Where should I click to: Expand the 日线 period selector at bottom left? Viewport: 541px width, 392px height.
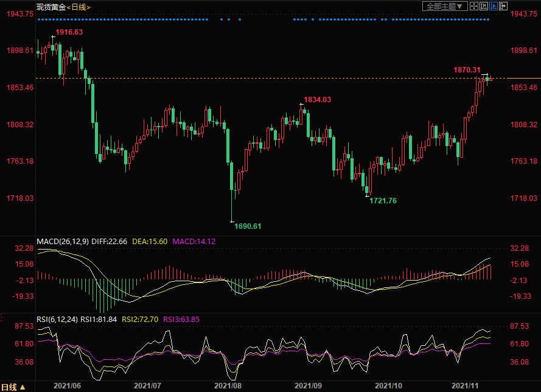13,387
